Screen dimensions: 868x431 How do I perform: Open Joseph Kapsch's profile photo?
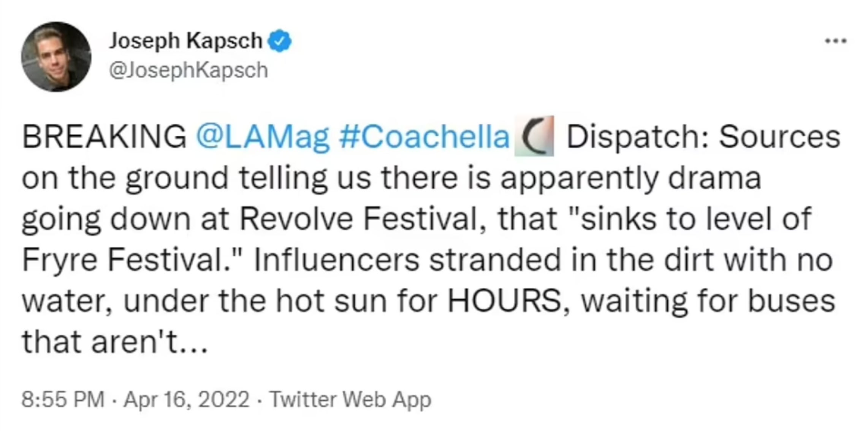(56, 57)
